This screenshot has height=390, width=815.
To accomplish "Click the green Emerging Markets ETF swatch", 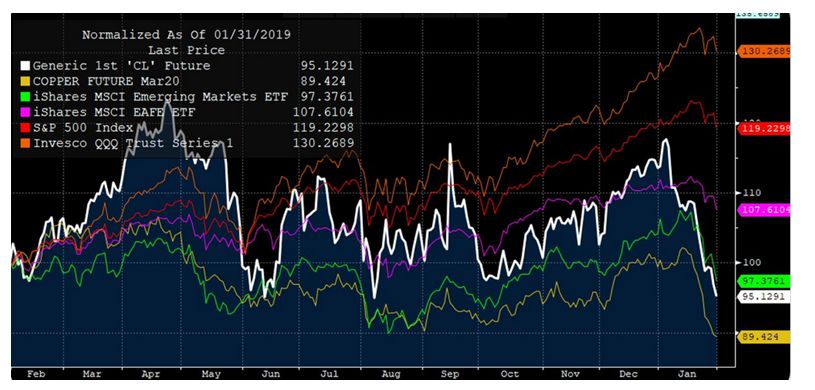I will pos(25,97).
